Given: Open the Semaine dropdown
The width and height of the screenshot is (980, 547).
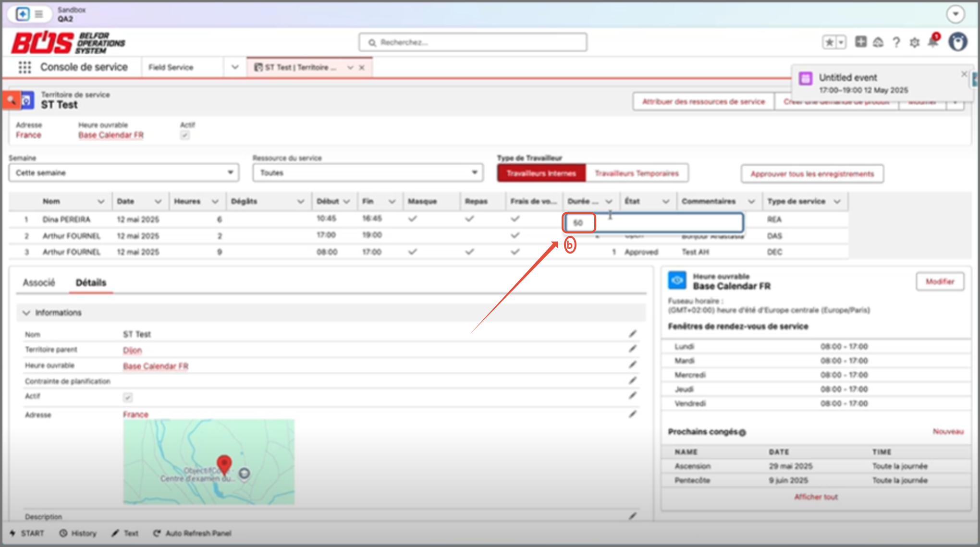Looking at the screenshot, I should click(x=124, y=173).
